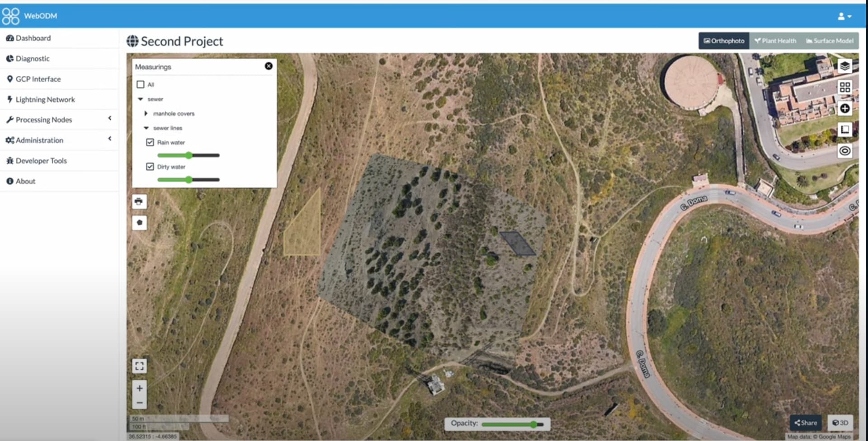Click the Share button
This screenshot has height=441, width=868.
point(805,422)
